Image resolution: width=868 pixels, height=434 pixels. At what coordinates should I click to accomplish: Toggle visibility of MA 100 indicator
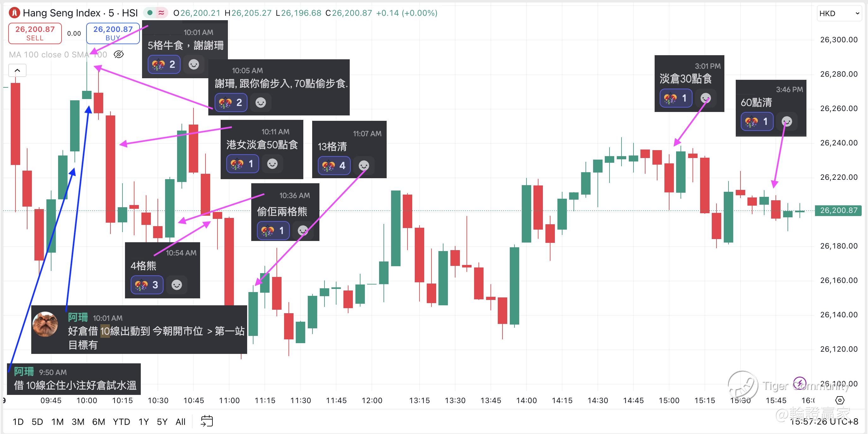pyautogui.click(x=119, y=55)
